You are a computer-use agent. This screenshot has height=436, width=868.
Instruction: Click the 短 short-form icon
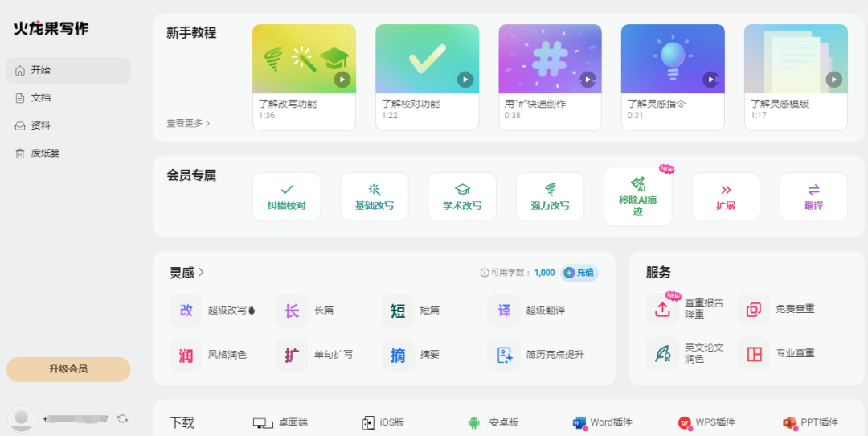click(x=398, y=311)
